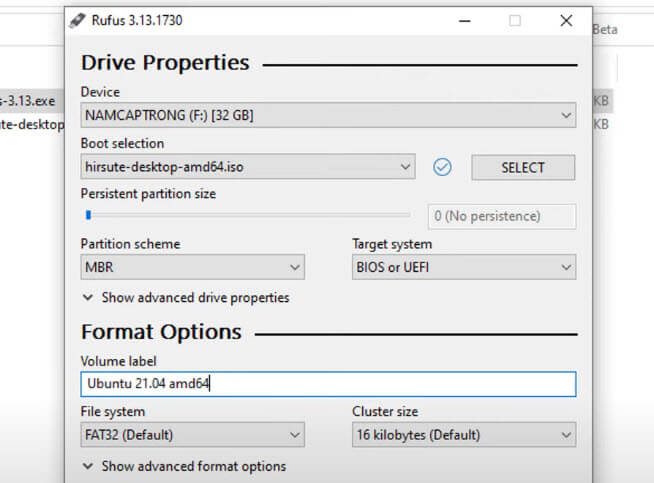Open the Partition scheme MBR dropdown

tap(193, 267)
